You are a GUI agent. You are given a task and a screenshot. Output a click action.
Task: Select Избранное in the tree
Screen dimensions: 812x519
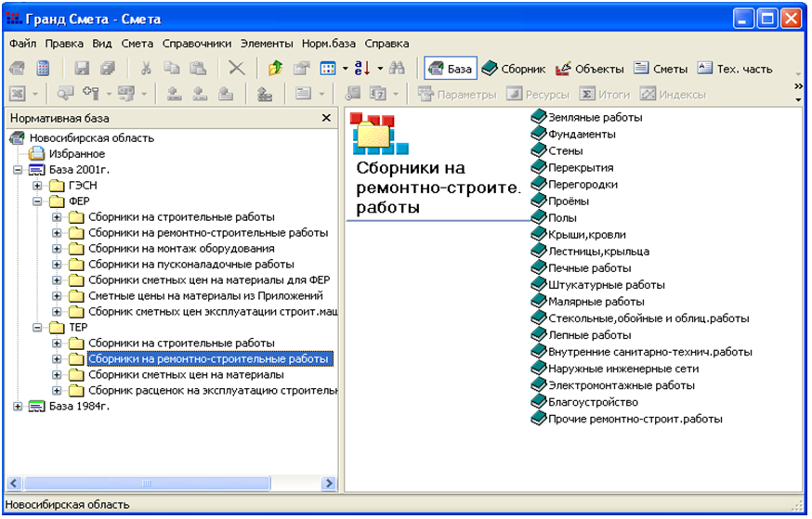(76, 154)
